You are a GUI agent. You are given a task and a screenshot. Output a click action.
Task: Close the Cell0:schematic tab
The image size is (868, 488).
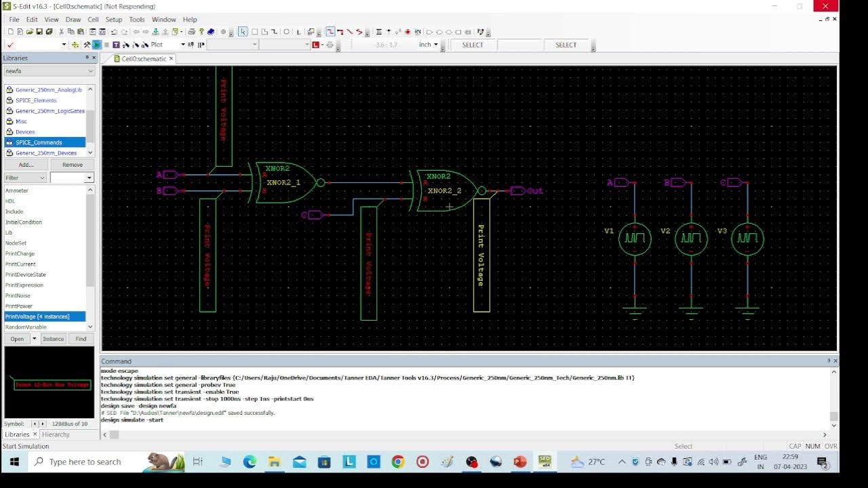[x=172, y=59]
